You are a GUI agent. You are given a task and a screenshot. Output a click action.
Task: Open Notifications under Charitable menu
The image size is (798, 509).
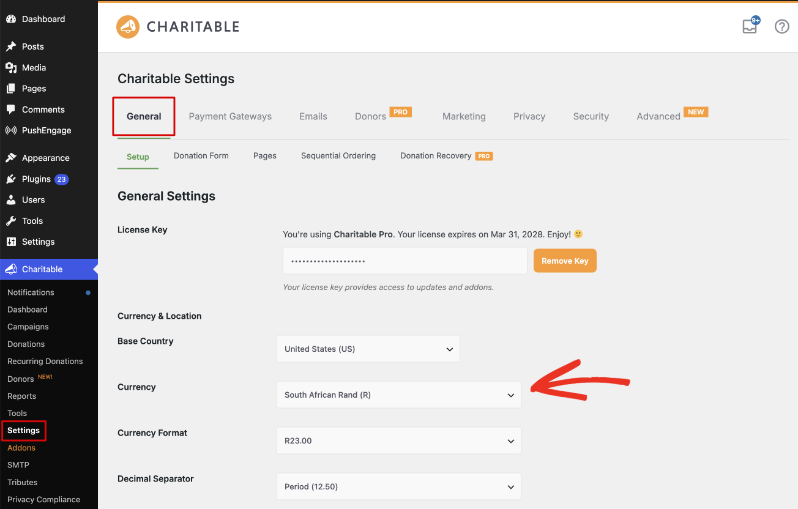(31, 292)
